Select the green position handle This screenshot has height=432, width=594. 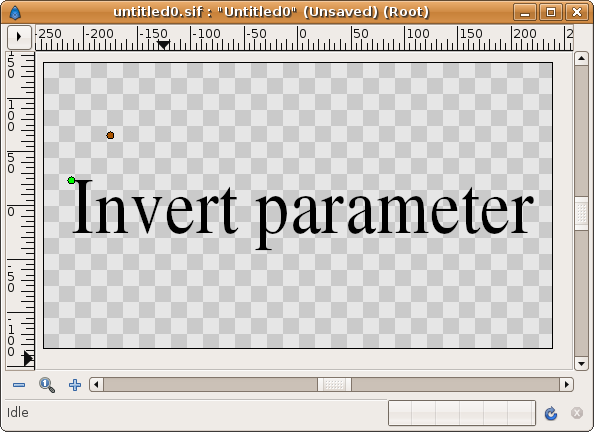[x=71, y=180]
